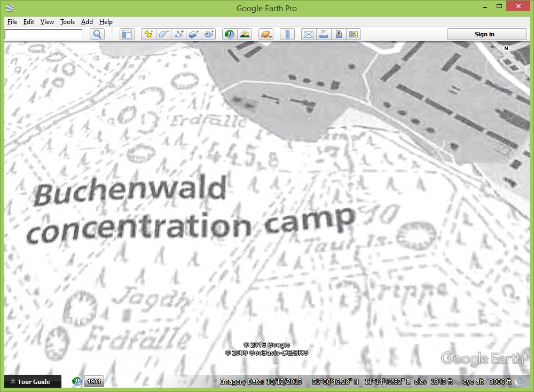The width and height of the screenshot is (534, 392).
Task: View this location in Google Maps
Action: click(338, 34)
